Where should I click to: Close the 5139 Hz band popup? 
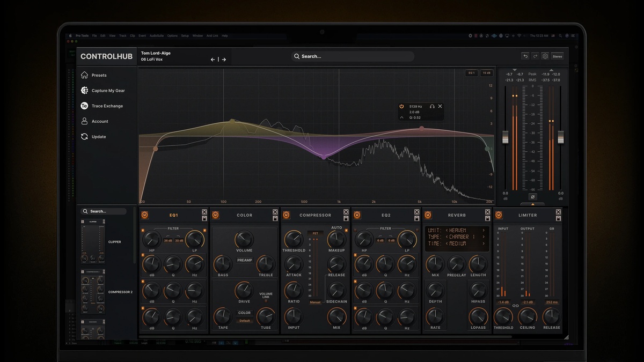(x=440, y=107)
